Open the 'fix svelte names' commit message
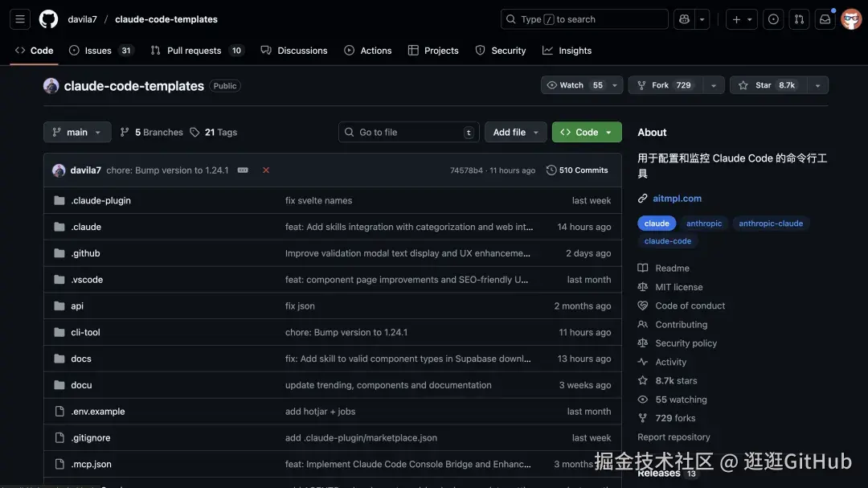 [318, 200]
